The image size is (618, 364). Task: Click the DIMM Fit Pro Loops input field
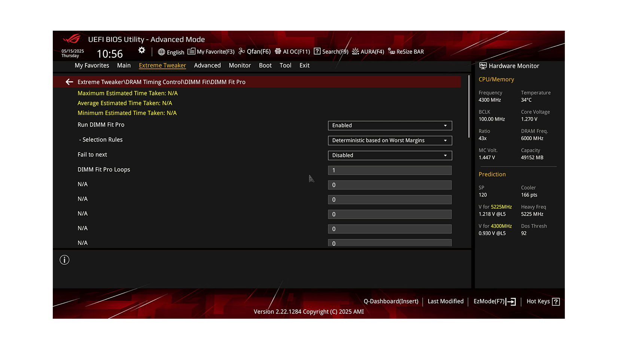(x=389, y=170)
